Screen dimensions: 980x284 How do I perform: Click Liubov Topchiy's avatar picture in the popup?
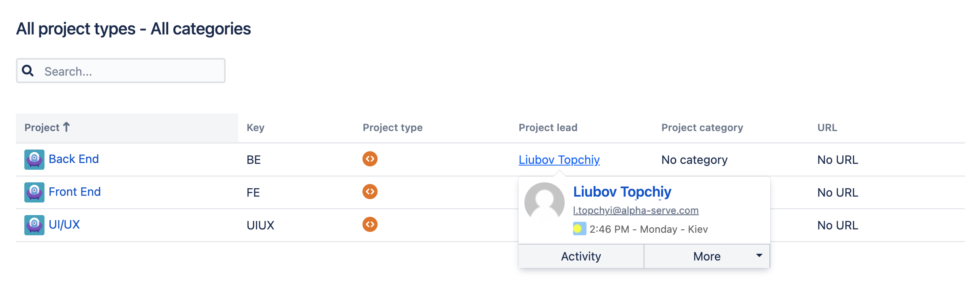[x=545, y=202]
